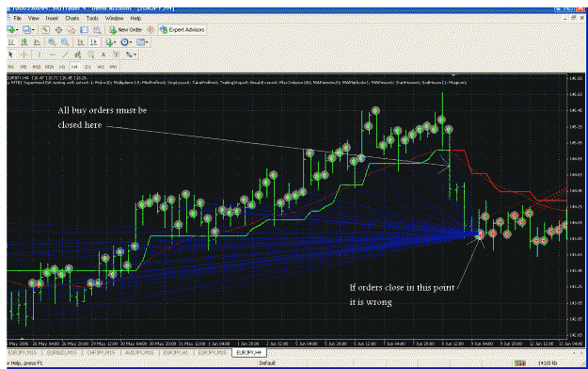The height and width of the screenshot is (369, 588).
Task: Switch to D1 timeframe
Action: [87, 67]
